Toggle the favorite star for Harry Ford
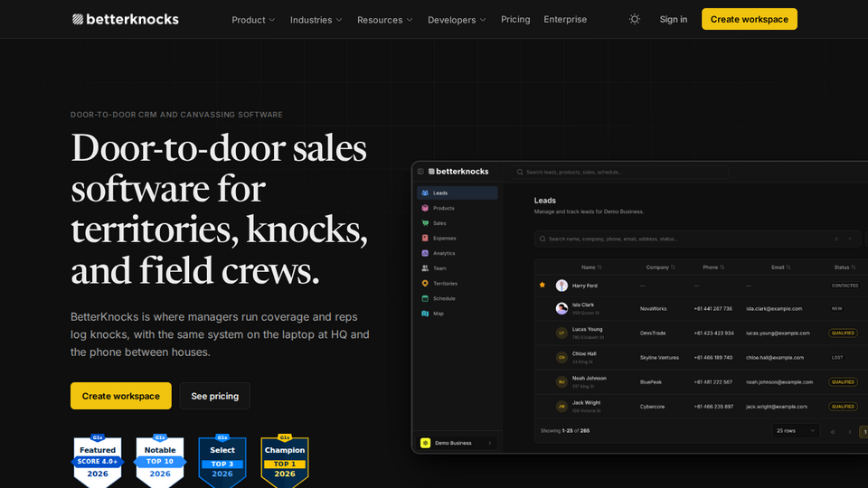868x488 pixels. (542, 285)
